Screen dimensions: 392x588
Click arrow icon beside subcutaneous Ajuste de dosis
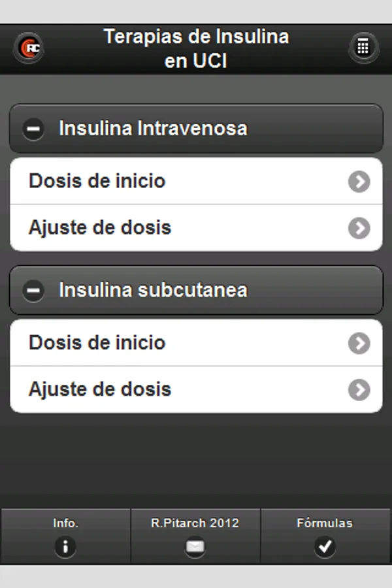(x=359, y=389)
